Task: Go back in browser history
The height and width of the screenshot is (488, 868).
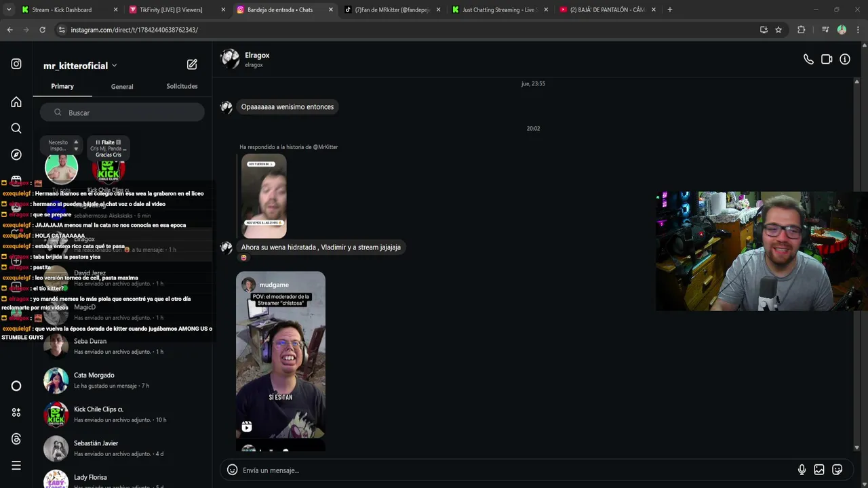Action: coord(9,30)
